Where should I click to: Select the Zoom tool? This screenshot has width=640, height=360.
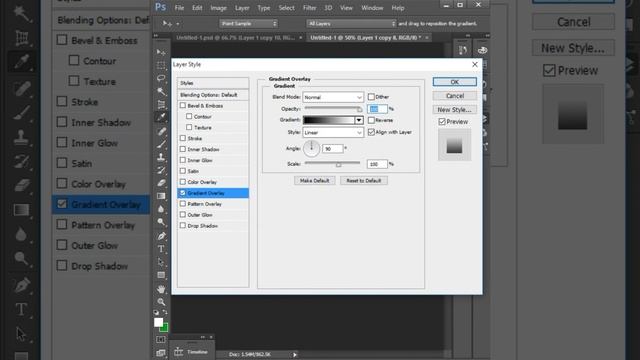point(161,302)
